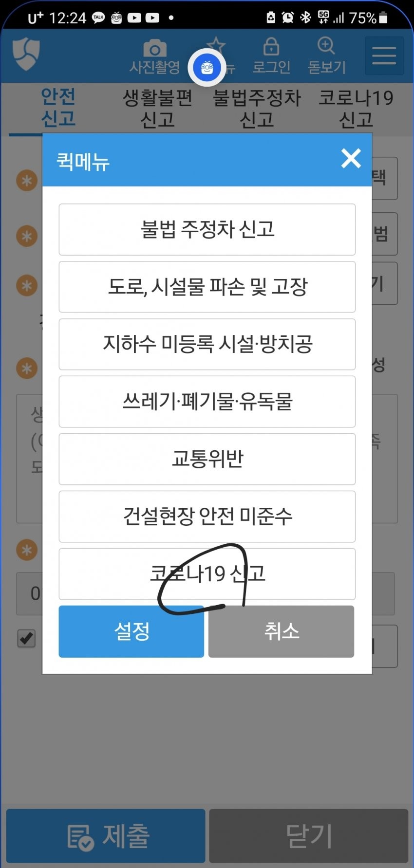Screen dimensions: 414x868
Task: Tap the shield logo at top left
Action: [26, 54]
